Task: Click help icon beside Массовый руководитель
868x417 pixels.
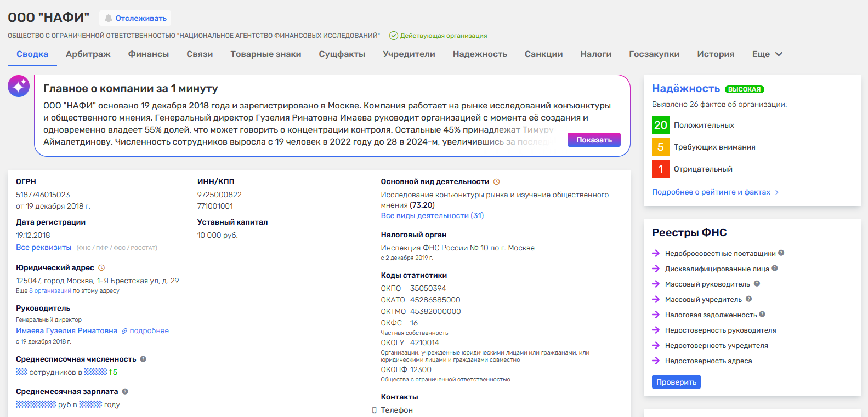Action: 757,284
